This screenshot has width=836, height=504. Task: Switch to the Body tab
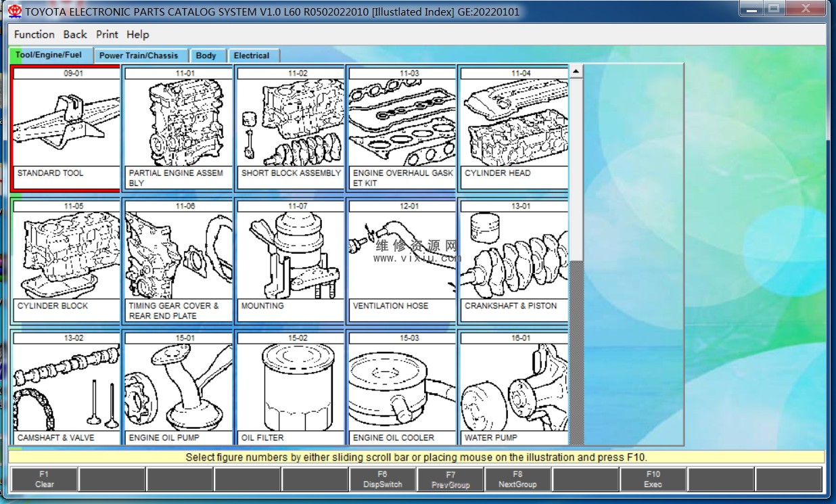tap(206, 55)
